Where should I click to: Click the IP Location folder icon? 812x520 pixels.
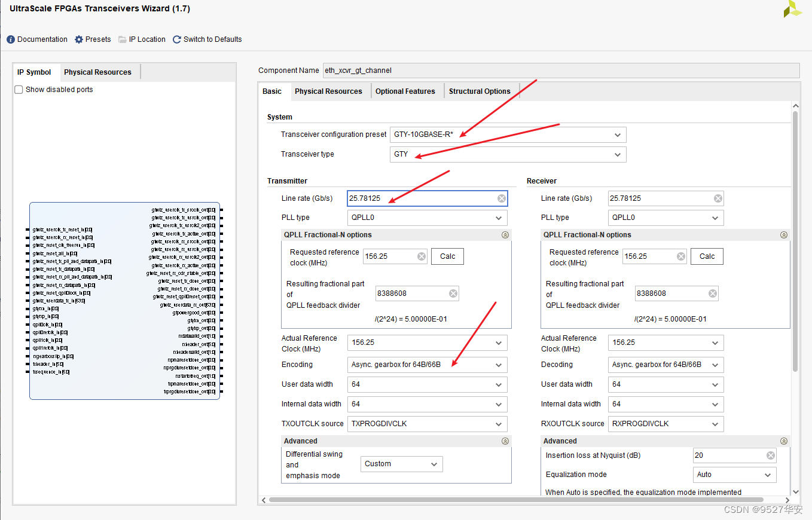[123, 39]
